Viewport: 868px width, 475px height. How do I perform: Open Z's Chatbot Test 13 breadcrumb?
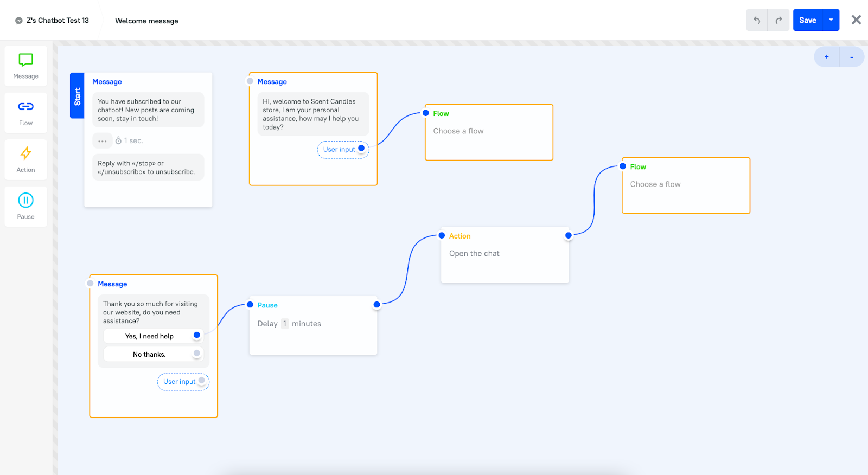point(57,21)
